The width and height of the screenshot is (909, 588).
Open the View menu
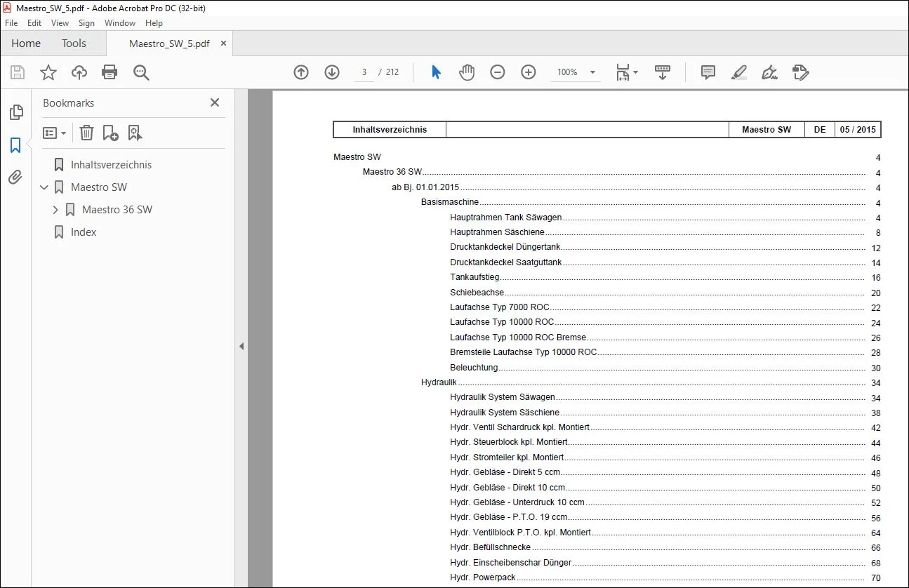click(x=60, y=23)
